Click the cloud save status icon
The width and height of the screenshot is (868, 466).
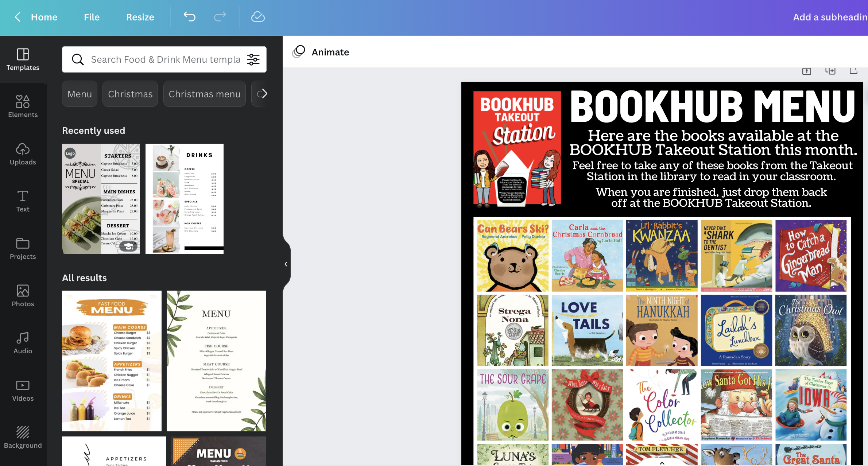click(258, 17)
